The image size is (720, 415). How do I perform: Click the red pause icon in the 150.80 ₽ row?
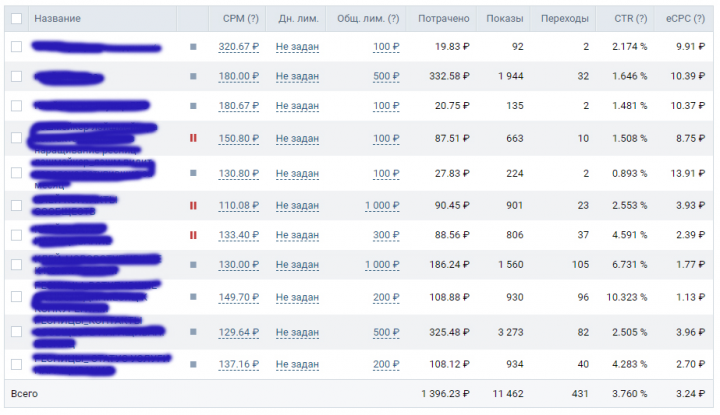[193, 138]
